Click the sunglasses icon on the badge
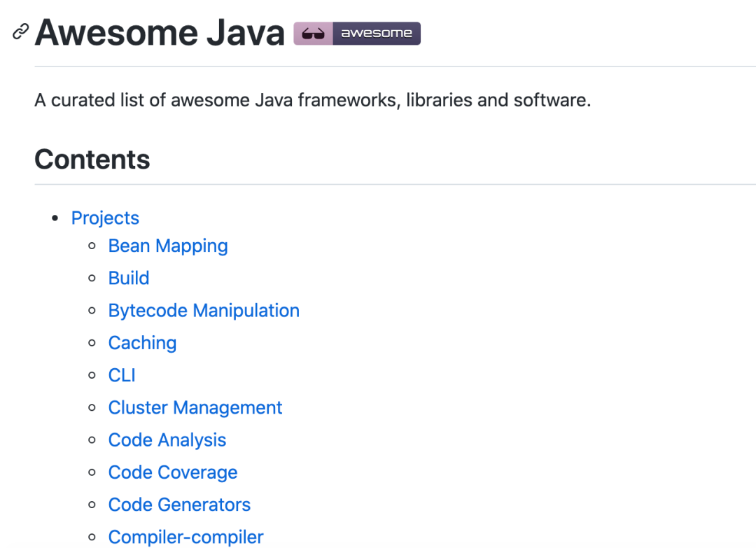Screen dimensions: 756x548 pyautogui.click(x=313, y=34)
